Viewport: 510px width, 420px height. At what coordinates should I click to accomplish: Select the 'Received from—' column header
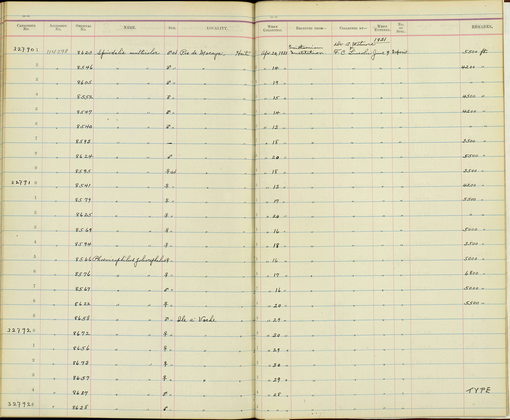311,28
